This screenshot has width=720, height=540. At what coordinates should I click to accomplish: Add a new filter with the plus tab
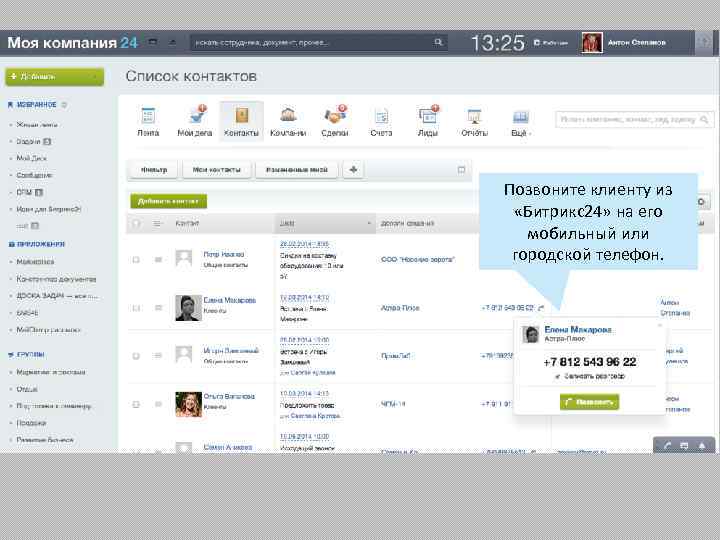(353, 170)
